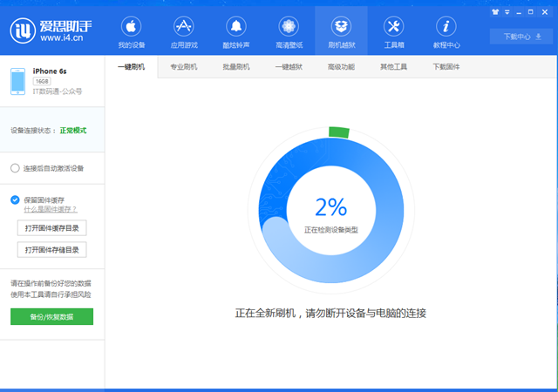Image resolution: width=558 pixels, height=392 pixels.
Task: Click the skin theme shirt icon
Action: pyautogui.click(x=495, y=12)
